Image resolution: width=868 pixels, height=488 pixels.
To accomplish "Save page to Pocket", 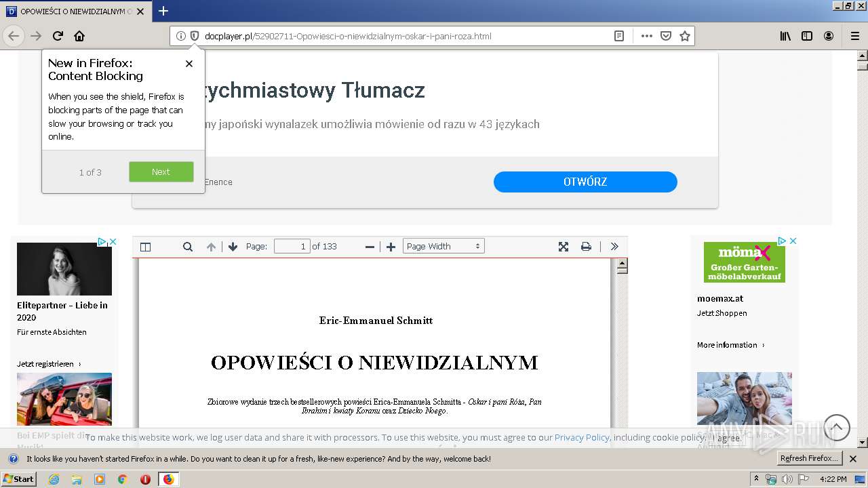I will [666, 36].
